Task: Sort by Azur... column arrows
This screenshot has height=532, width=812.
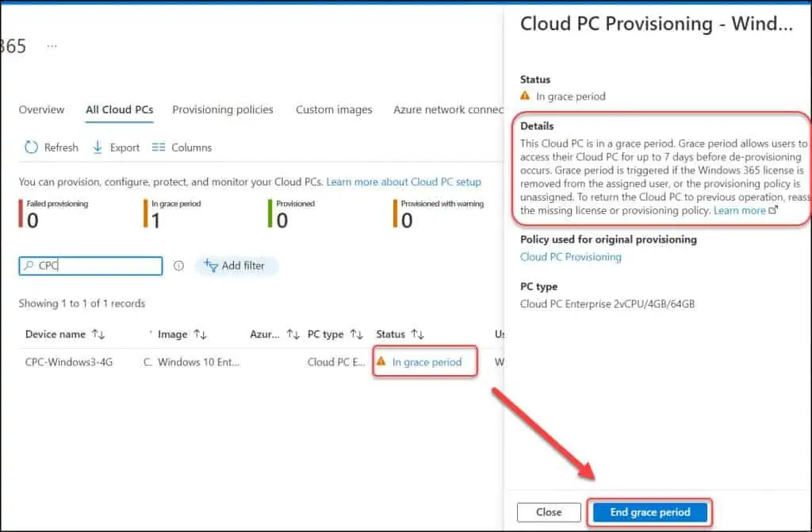Action: pyautogui.click(x=293, y=334)
